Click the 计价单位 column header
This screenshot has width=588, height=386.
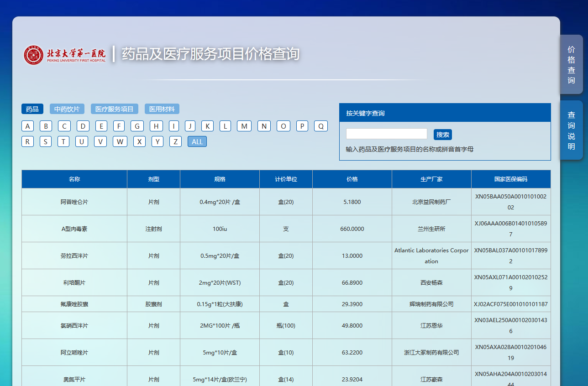(x=286, y=179)
